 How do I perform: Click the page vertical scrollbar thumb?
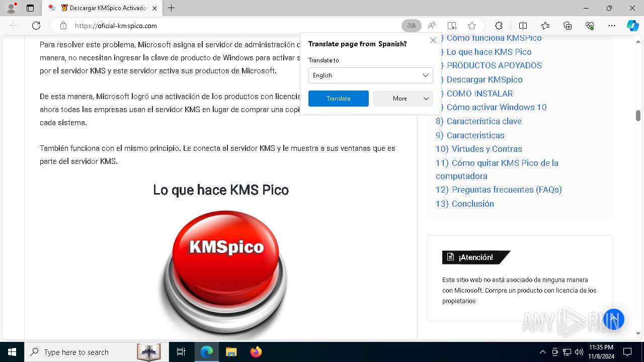[638, 116]
